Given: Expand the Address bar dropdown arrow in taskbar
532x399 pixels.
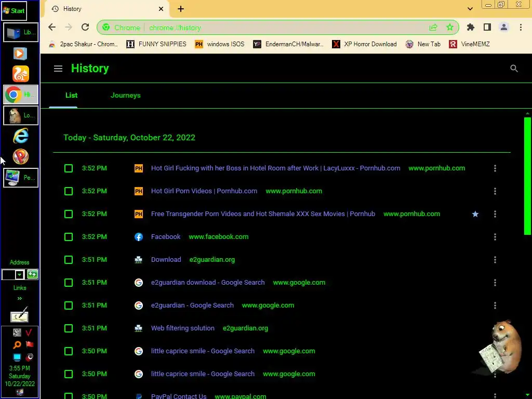Looking at the screenshot, I should coord(20,274).
